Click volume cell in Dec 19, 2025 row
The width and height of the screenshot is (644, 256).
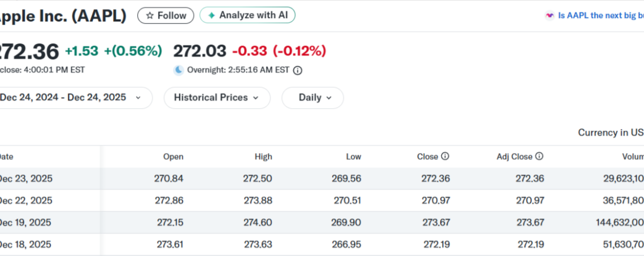click(x=620, y=222)
